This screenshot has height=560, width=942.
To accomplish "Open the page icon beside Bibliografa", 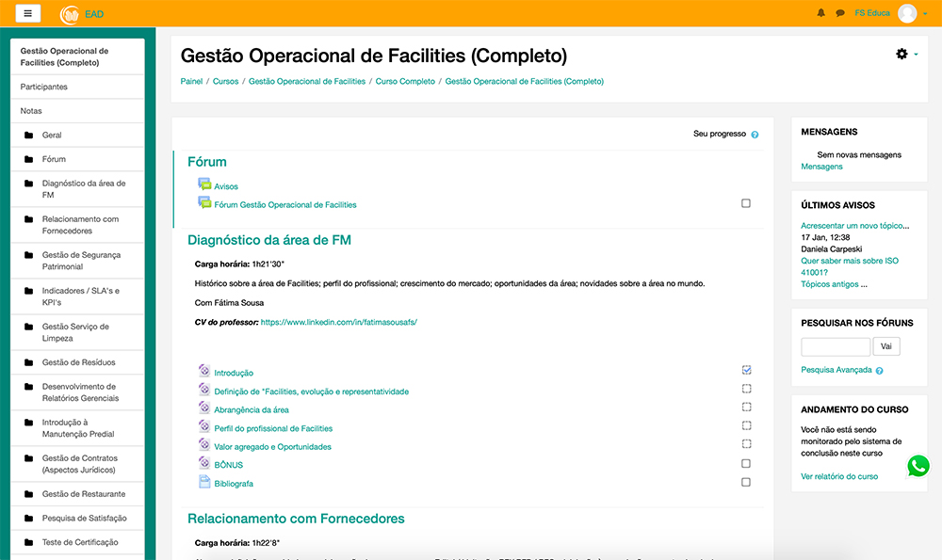I will click(x=201, y=483).
